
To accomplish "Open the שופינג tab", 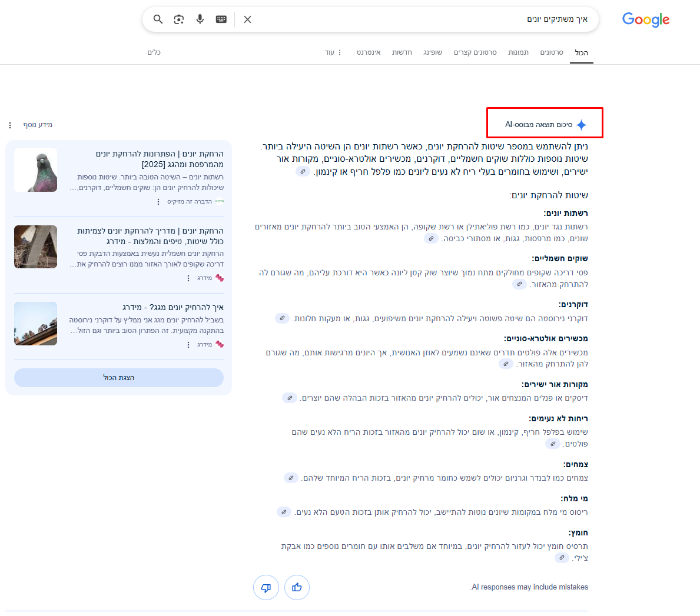I will pos(433,52).
